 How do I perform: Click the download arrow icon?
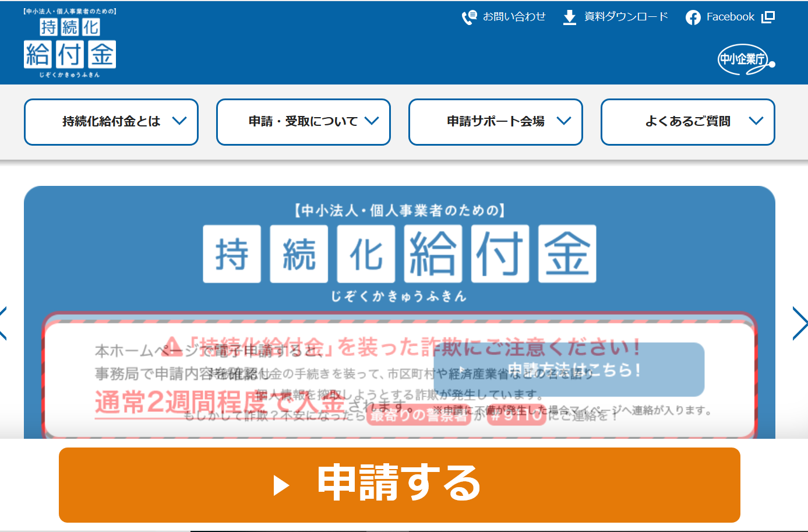pyautogui.click(x=569, y=17)
